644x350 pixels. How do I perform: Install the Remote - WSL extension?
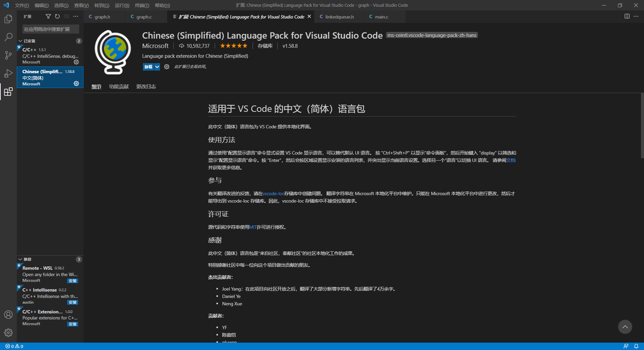(x=72, y=281)
